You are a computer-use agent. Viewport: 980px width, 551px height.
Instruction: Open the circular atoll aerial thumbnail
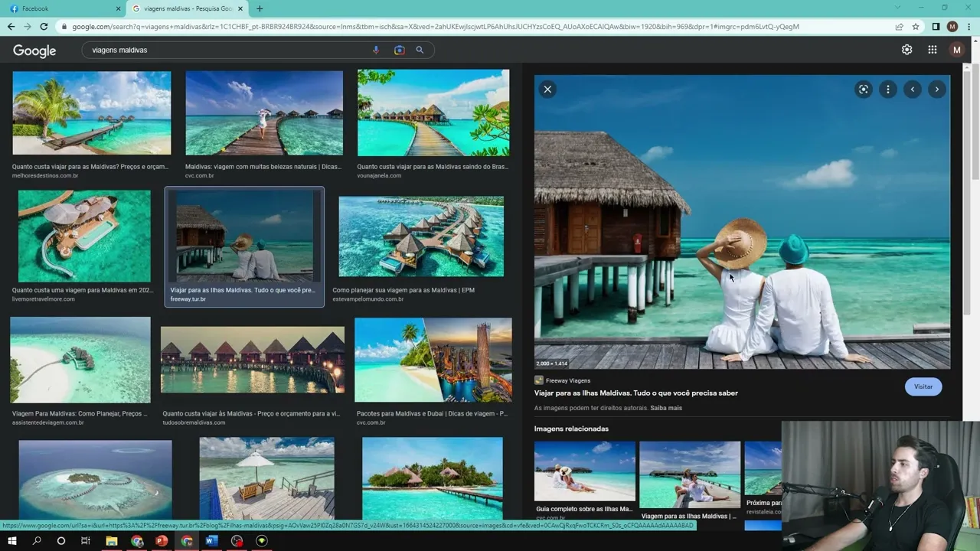(95, 481)
